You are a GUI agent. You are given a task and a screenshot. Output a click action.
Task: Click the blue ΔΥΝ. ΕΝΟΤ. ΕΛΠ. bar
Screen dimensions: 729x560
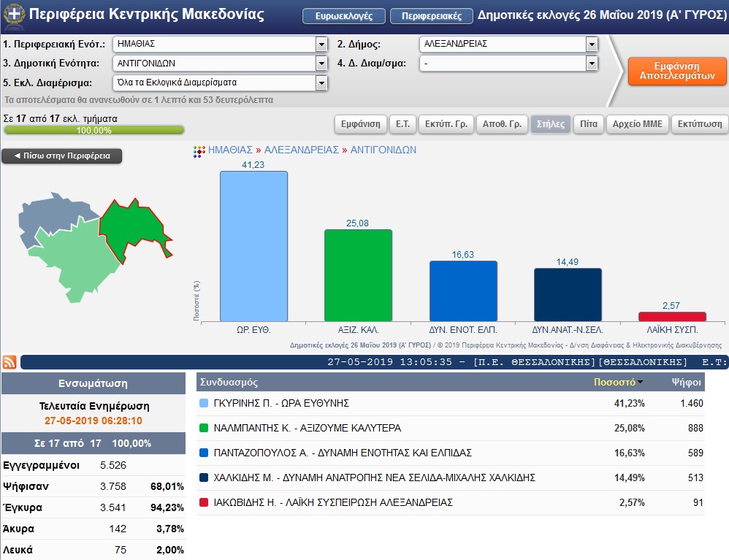463,291
